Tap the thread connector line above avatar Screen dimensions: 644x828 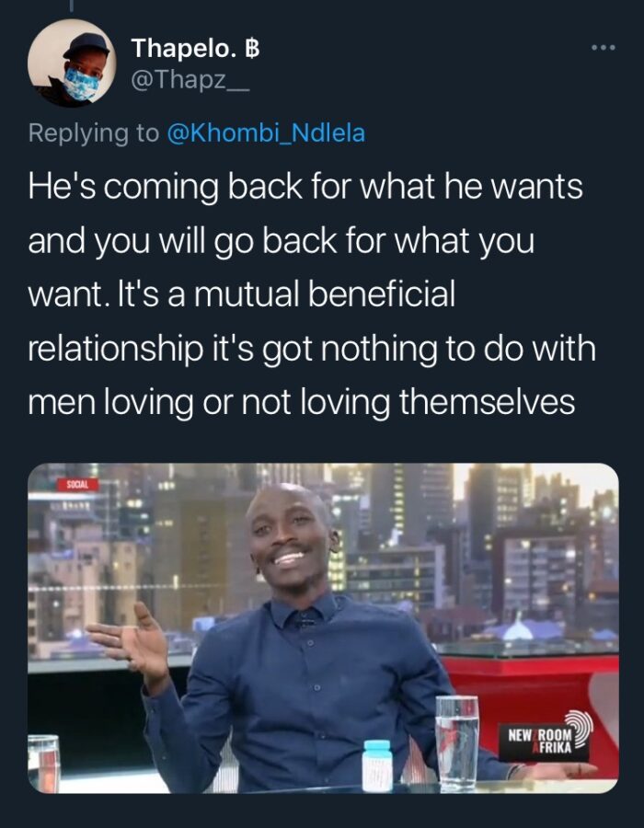click(71, 5)
